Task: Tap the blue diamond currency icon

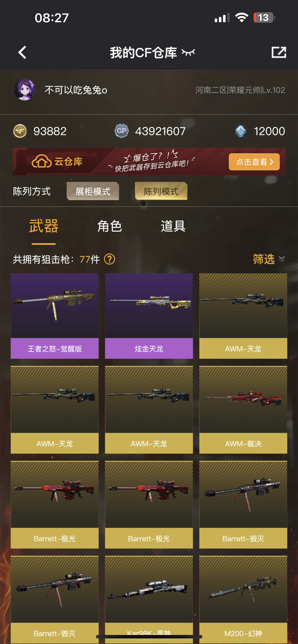Action: (240, 131)
